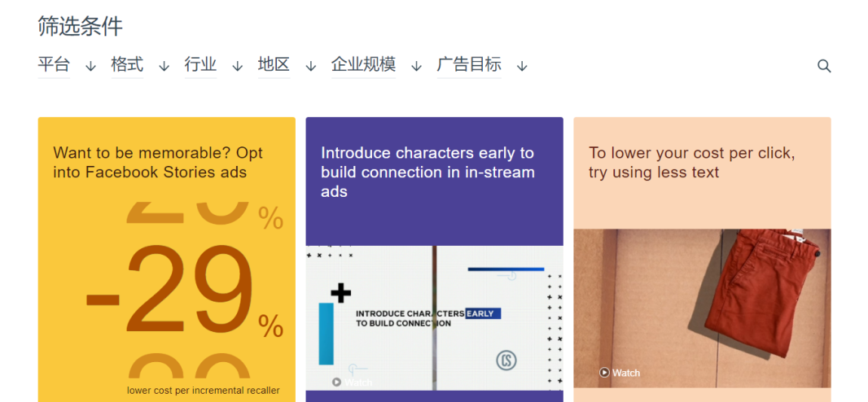Click arrow next to 格式
Screen dimensions: 868x402
164,67
